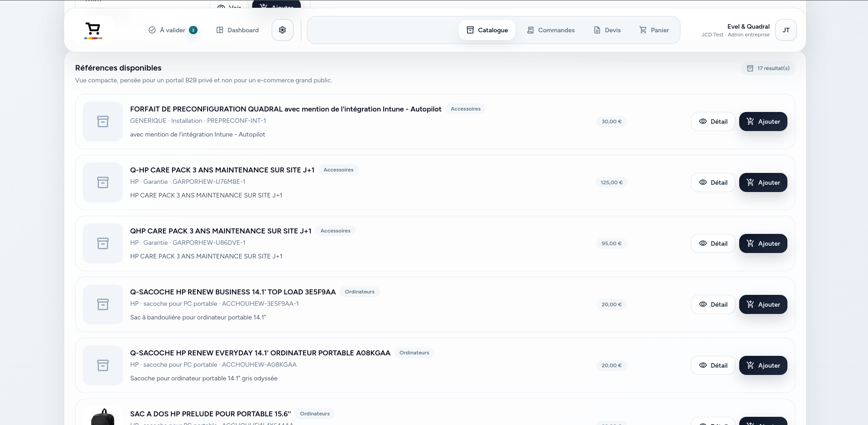Open the Devis tab

(x=607, y=30)
